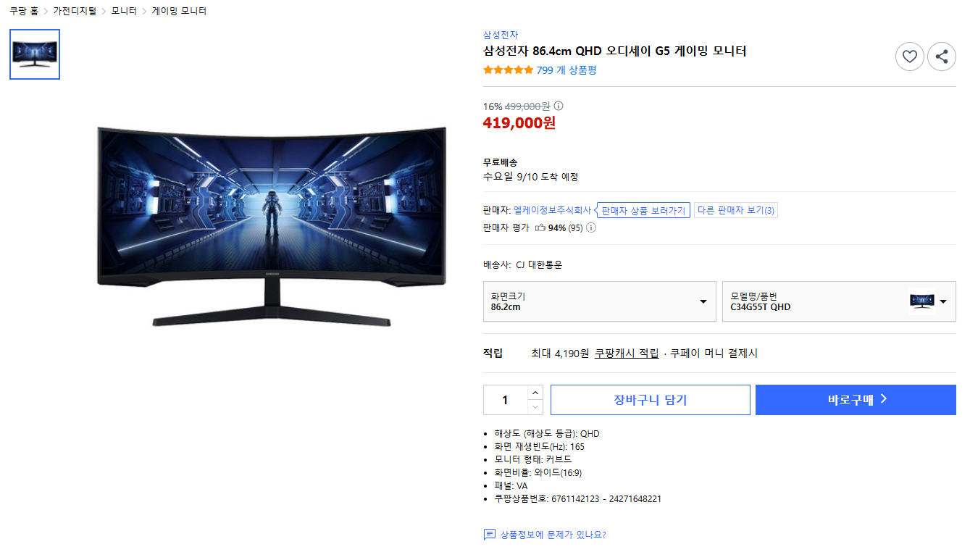Click seller rating info icon

[x=591, y=227]
